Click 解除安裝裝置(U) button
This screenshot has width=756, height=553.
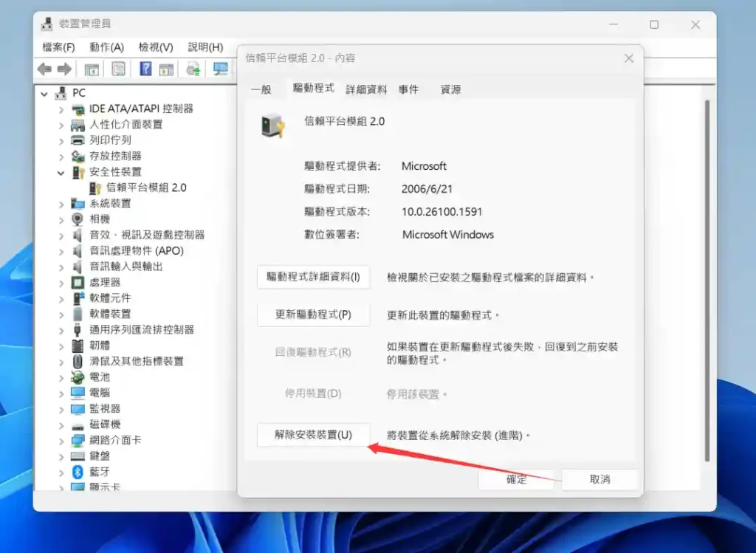(313, 435)
